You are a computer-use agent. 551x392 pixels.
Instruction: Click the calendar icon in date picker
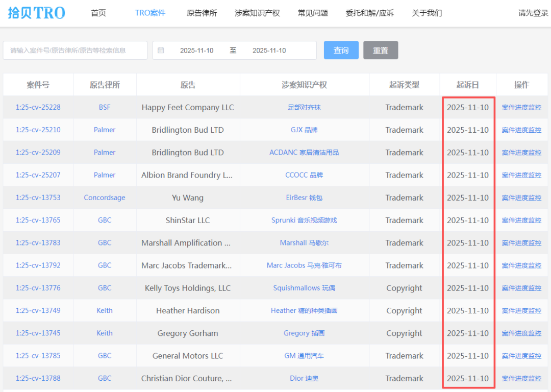(x=161, y=51)
